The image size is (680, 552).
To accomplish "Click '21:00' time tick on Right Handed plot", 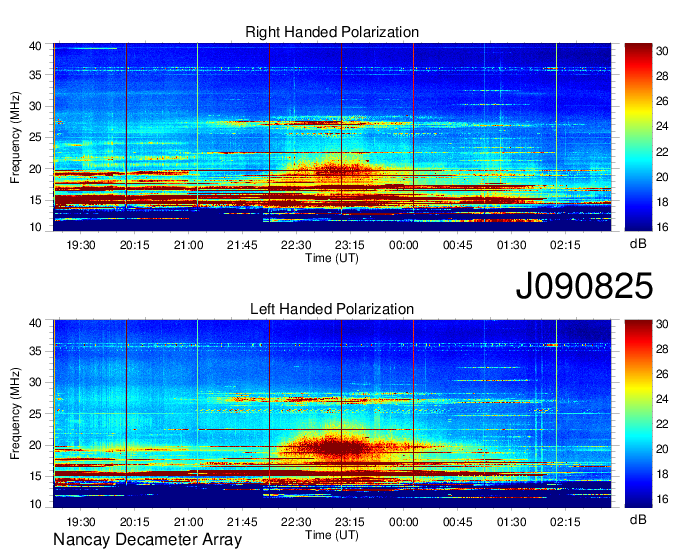I will pyautogui.click(x=188, y=245).
